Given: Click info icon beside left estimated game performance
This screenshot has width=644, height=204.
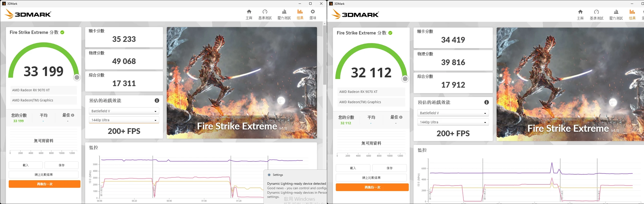Looking at the screenshot, I should (x=157, y=101).
